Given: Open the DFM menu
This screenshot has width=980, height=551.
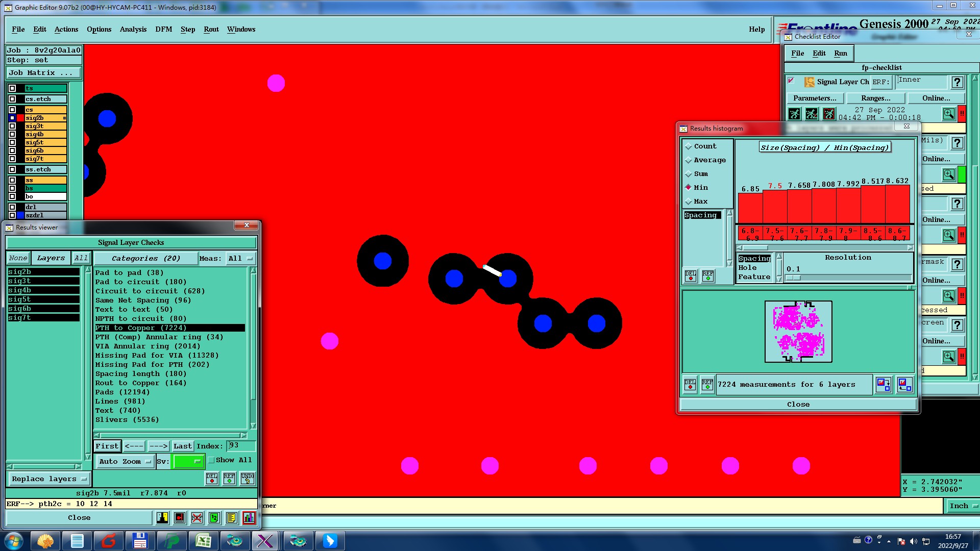Looking at the screenshot, I should coord(164,30).
